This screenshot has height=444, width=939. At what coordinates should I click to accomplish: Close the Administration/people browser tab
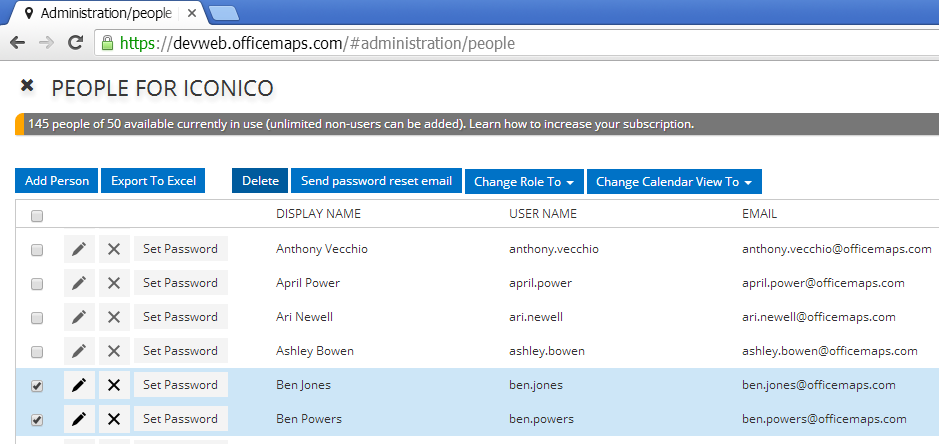pyautogui.click(x=192, y=13)
